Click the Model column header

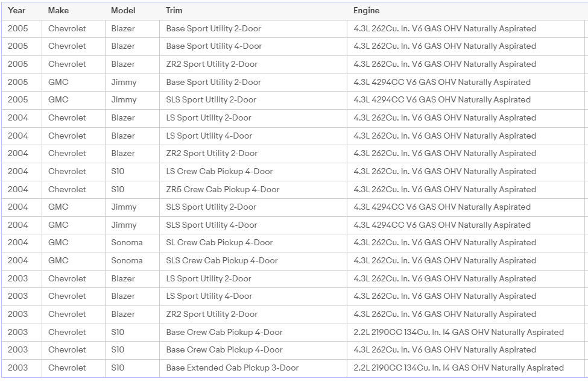123,10
